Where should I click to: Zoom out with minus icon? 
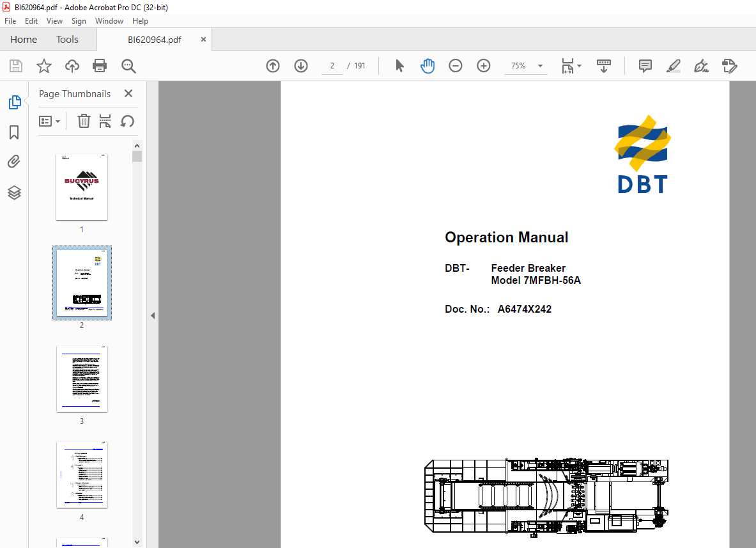pos(455,66)
